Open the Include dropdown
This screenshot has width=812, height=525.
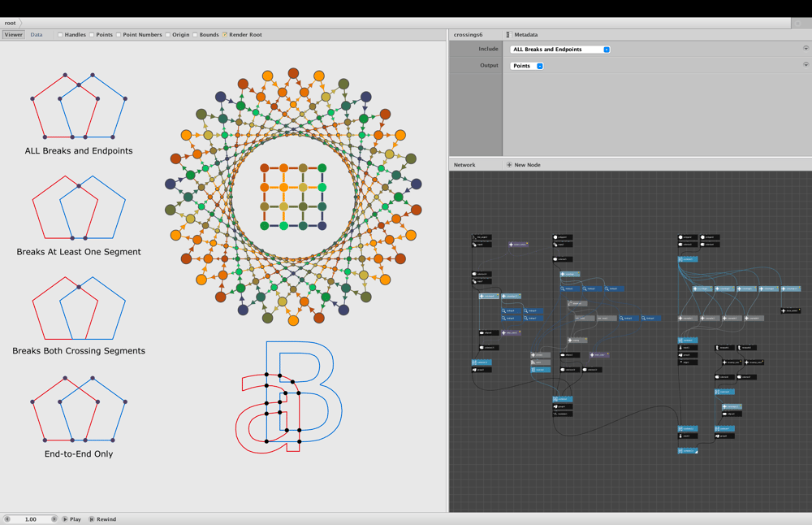[x=560, y=50]
